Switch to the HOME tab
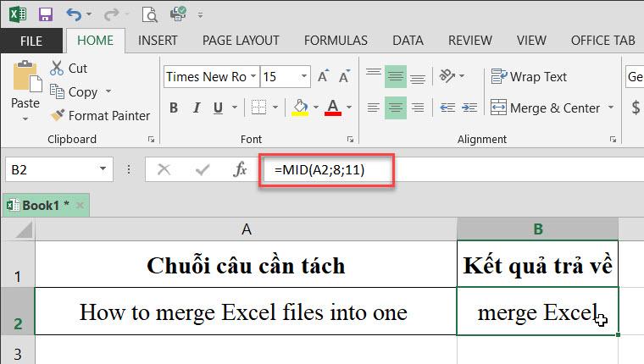This screenshot has width=644, height=364. (95, 41)
